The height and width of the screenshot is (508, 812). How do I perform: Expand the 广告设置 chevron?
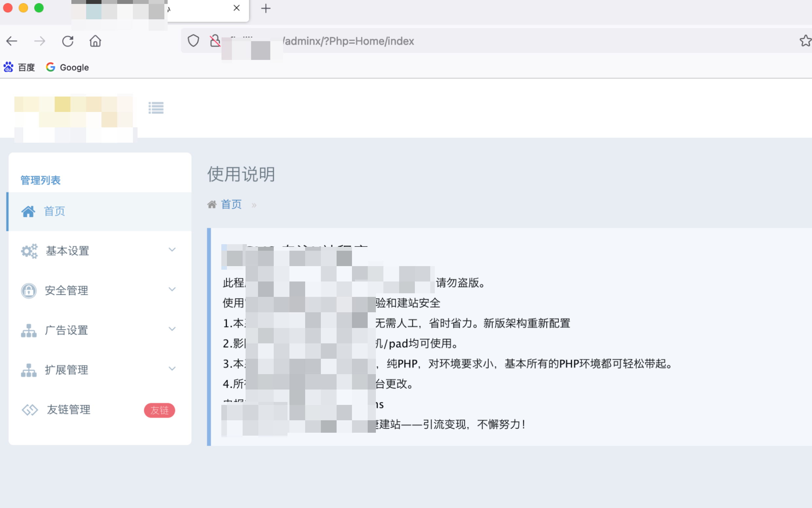coord(172,329)
